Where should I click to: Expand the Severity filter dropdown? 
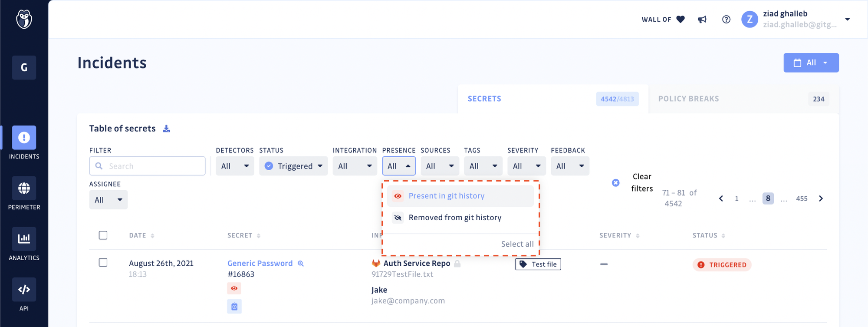(526, 165)
